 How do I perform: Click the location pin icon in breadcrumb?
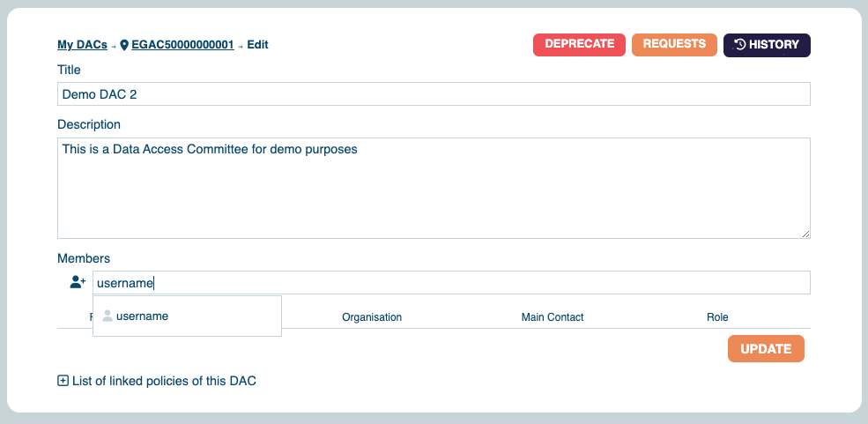pos(124,45)
